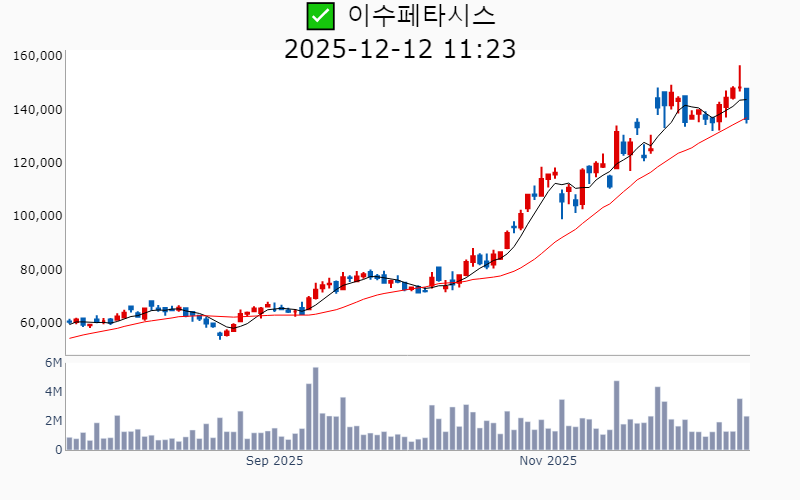This screenshot has height=500, width=800.
Task: Click the Sep 2025 date axis label
Action: (x=274, y=461)
